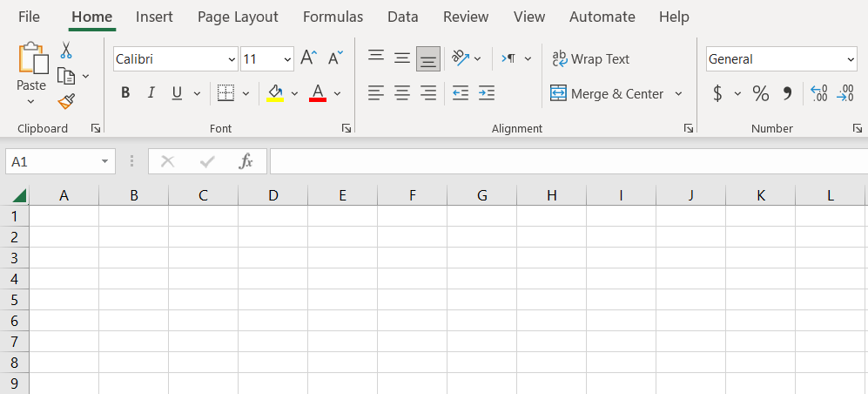Open the Formulas ribbon tab
Viewport: 868px width, 394px height.
333,17
